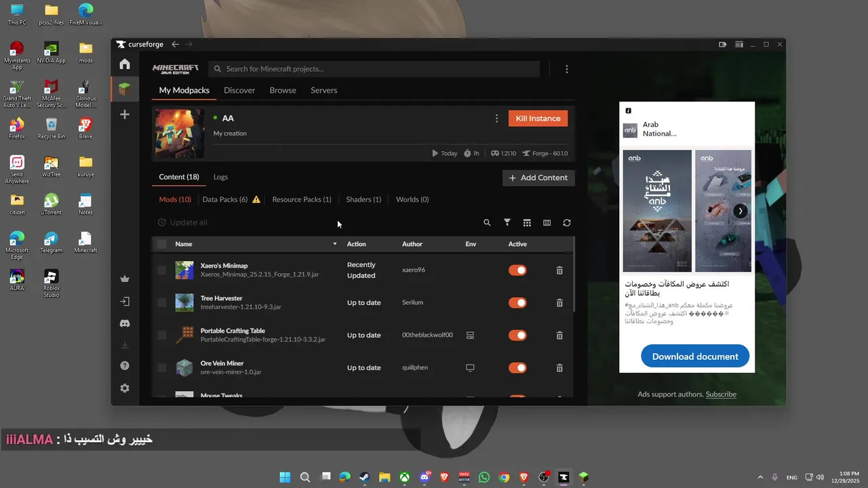Click the Name column sort arrow

pyautogui.click(x=334, y=244)
